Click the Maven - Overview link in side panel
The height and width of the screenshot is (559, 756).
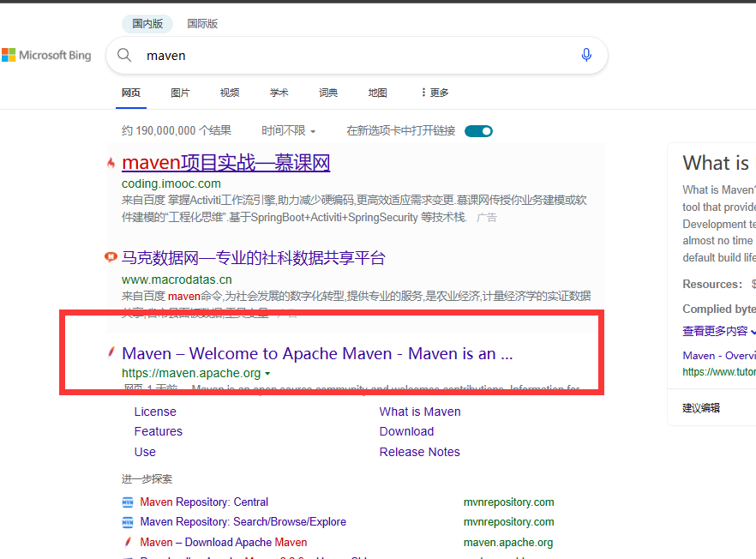click(719, 356)
